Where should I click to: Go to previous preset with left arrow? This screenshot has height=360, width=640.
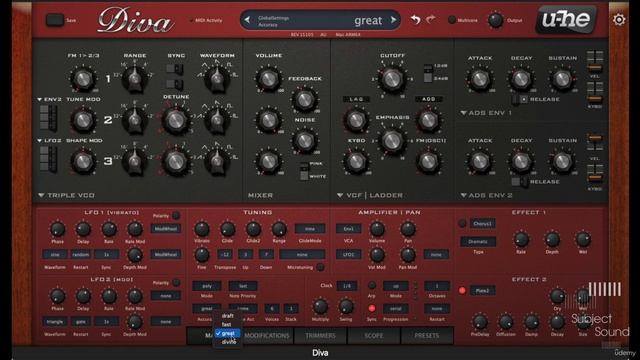click(x=247, y=20)
